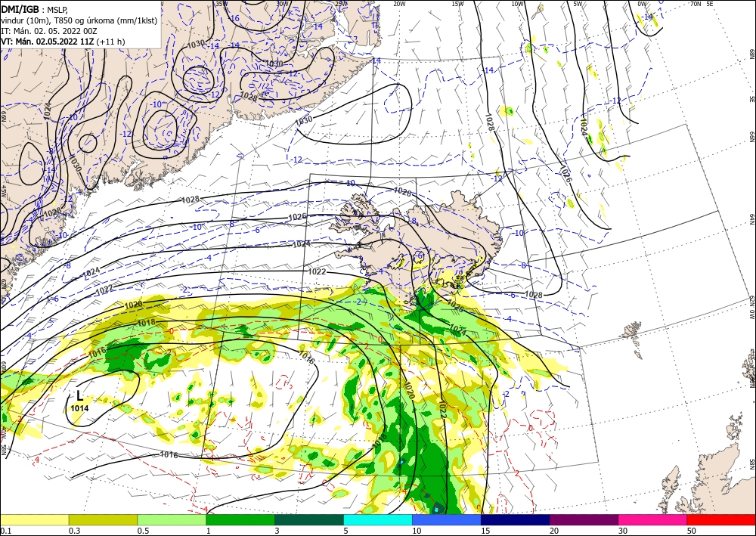Click the "70N" latitude label at top
The width and height of the screenshot is (756, 536).
(x=696, y=4)
